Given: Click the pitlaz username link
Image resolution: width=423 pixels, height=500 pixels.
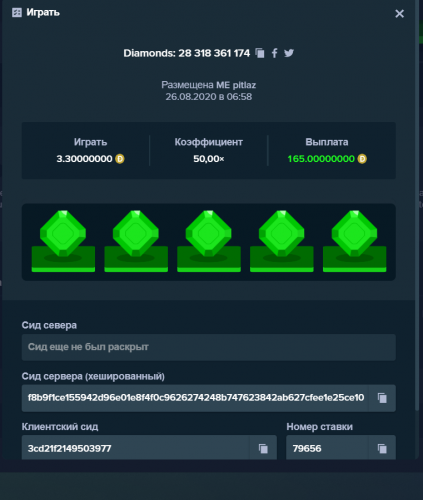Looking at the screenshot, I should (244, 85).
